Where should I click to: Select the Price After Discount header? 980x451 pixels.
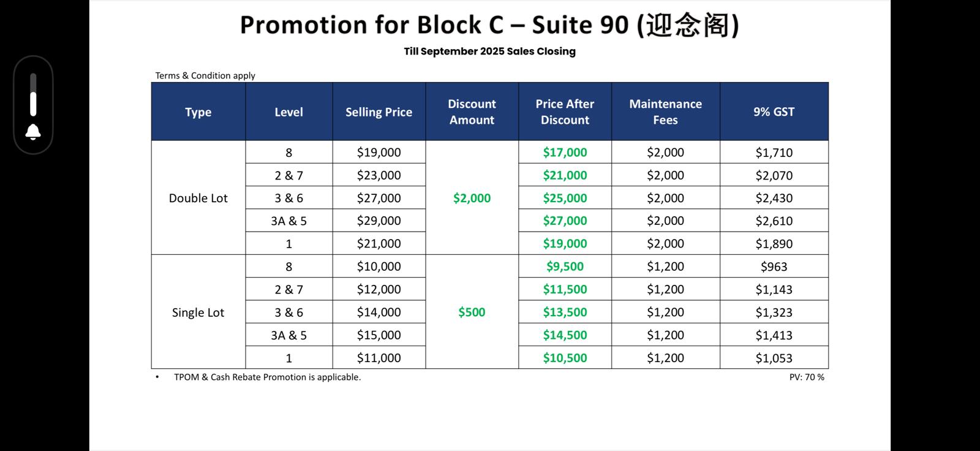565,112
